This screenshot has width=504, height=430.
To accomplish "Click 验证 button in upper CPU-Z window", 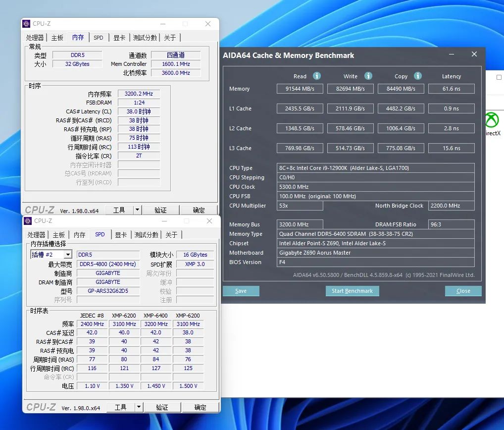I will pos(160,210).
